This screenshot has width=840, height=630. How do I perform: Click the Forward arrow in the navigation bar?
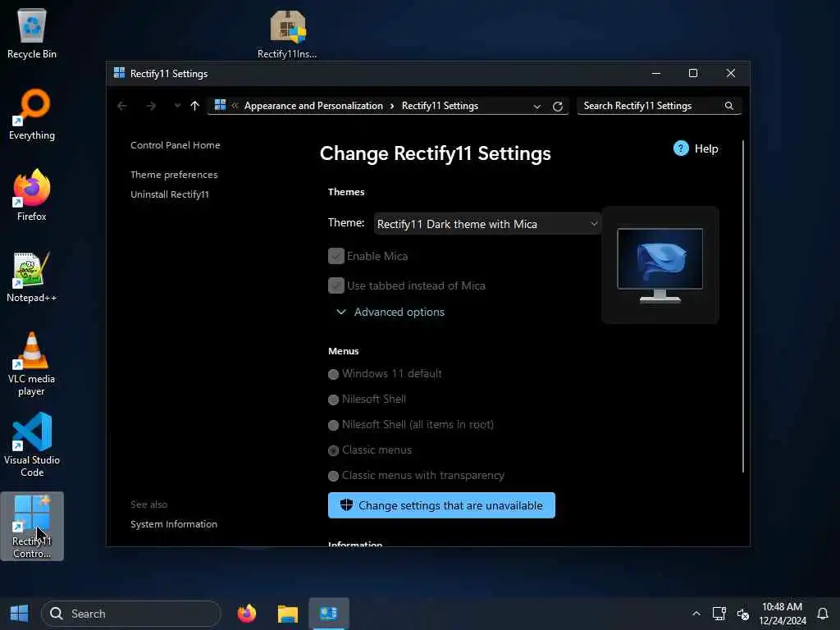coord(151,106)
